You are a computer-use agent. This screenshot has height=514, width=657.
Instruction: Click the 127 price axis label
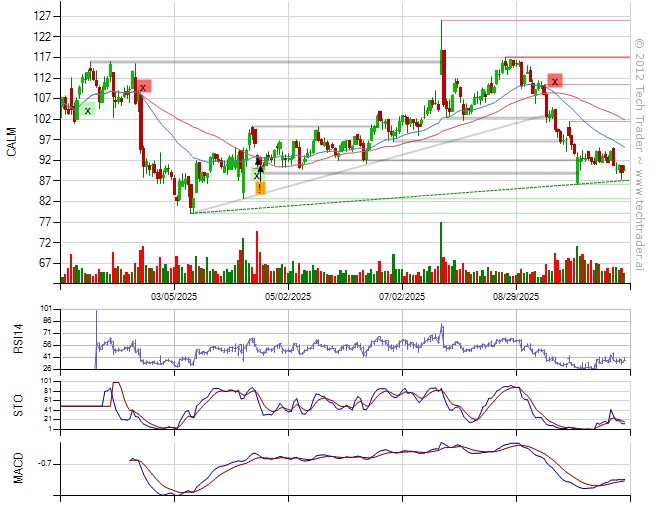pyautogui.click(x=41, y=16)
